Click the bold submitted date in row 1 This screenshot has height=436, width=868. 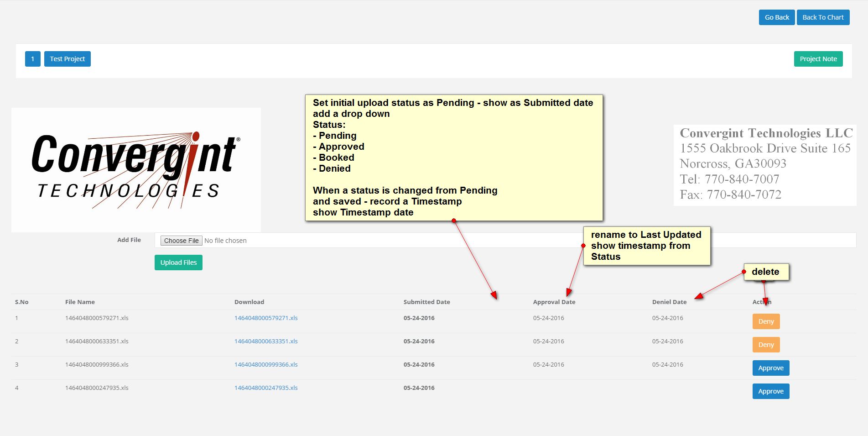[419, 318]
